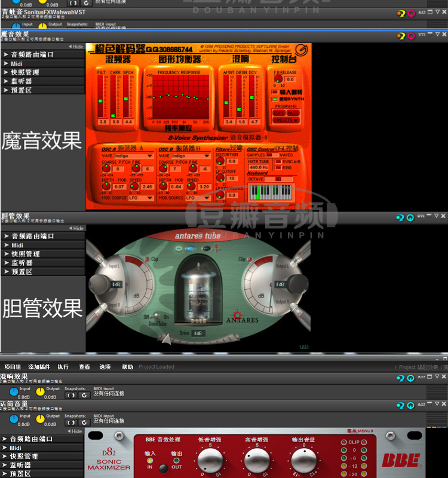This screenshot has width=448, height=478.
Task: Select the blue tube model button on Antares Tube
Action: pos(190,249)
